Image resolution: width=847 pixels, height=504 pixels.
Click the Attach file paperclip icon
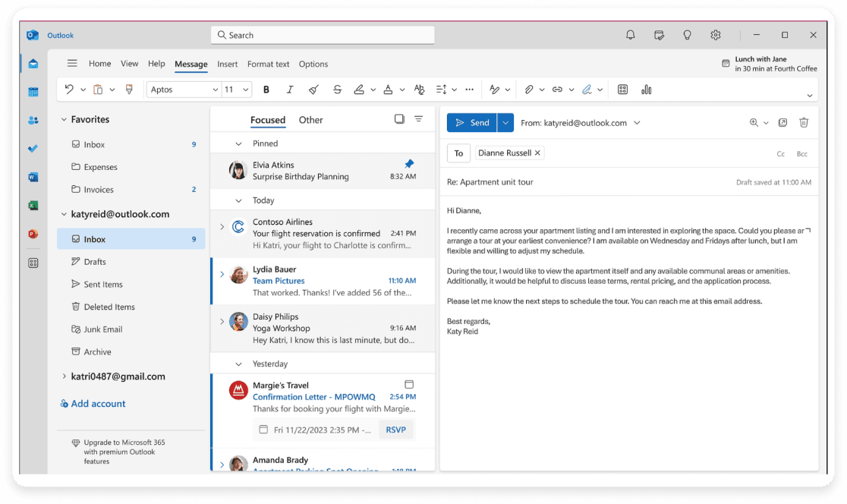click(529, 89)
